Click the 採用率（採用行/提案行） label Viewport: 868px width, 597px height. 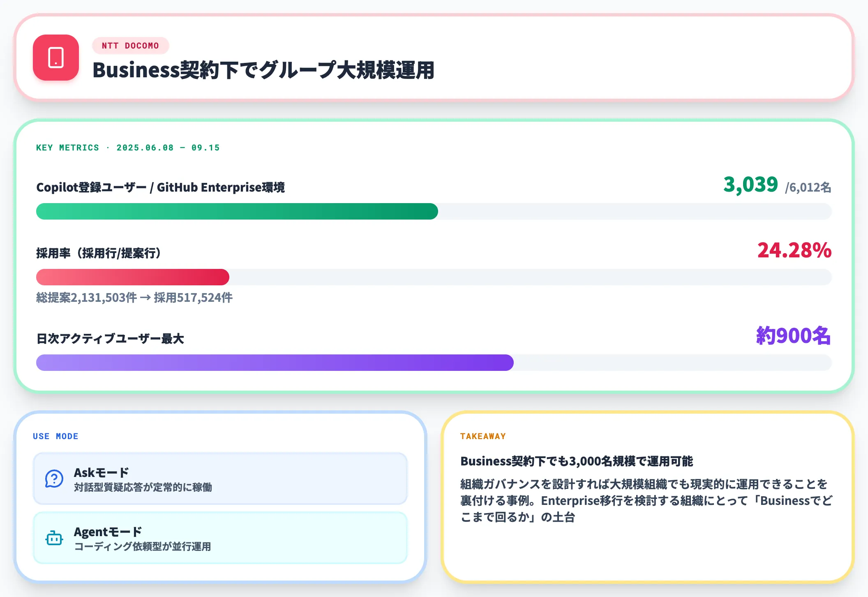click(x=99, y=253)
